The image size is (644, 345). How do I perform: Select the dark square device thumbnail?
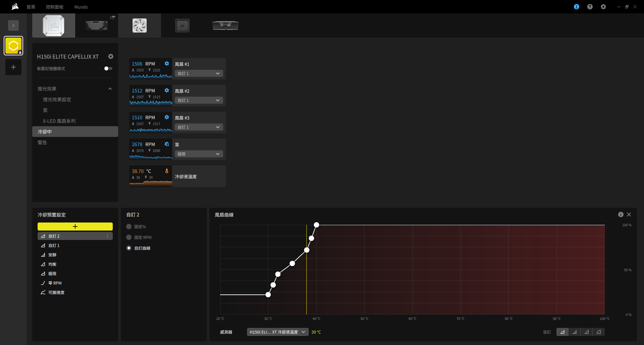[183, 26]
